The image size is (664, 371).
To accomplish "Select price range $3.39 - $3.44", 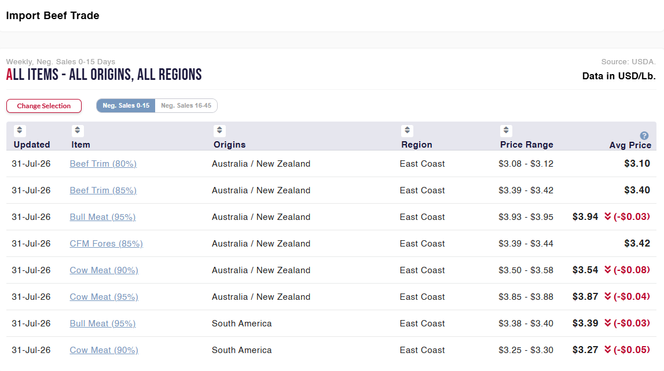I will [x=526, y=244].
